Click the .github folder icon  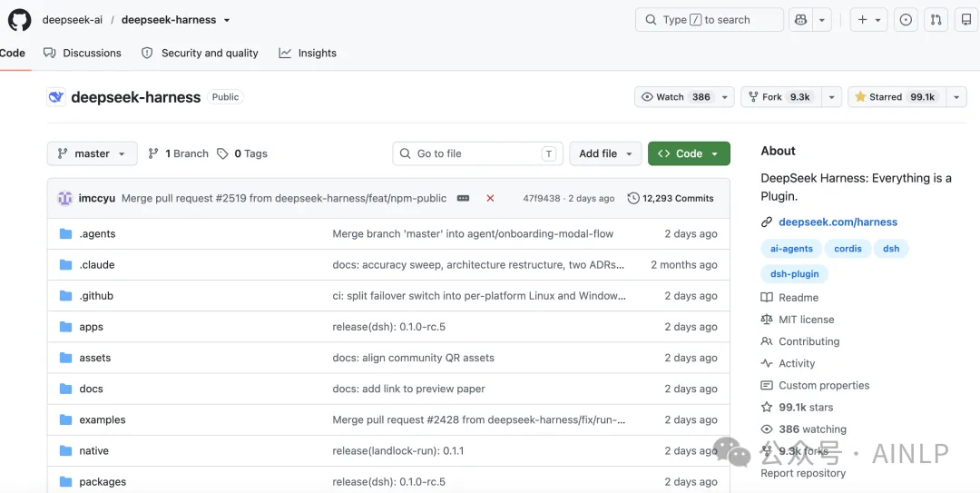coord(65,296)
